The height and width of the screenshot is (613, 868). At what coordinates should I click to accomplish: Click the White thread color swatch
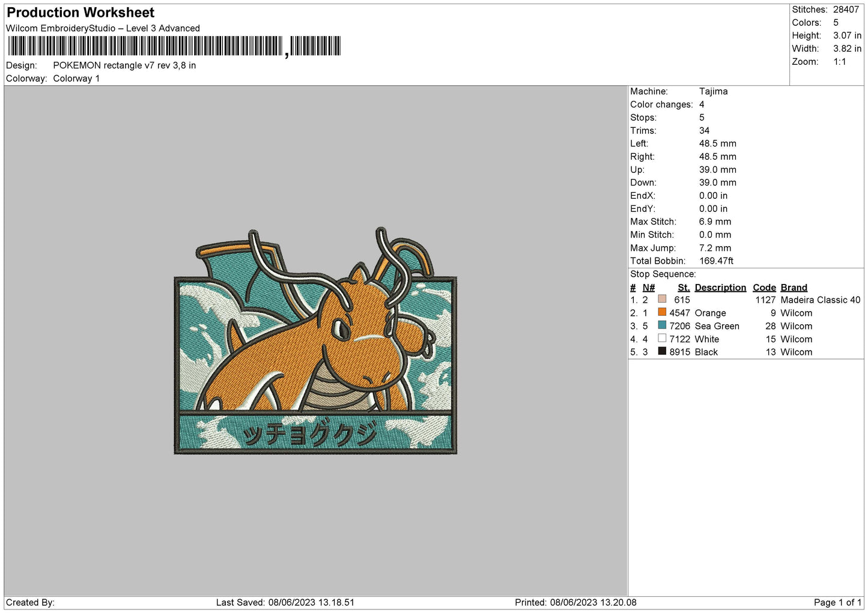pyautogui.click(x=662, y=339)
